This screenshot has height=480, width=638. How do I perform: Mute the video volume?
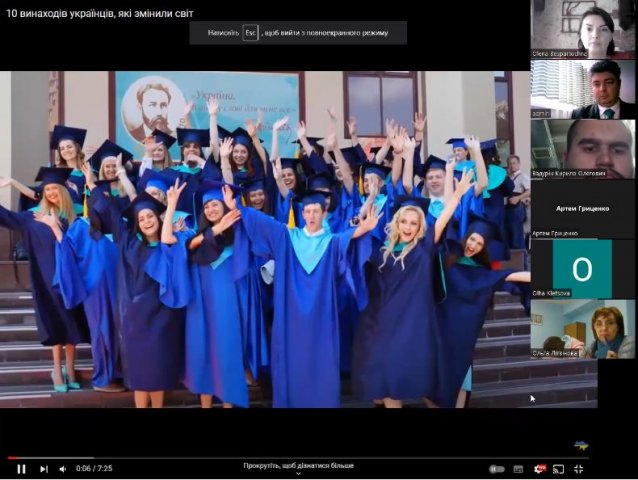(x=62, y=468)
